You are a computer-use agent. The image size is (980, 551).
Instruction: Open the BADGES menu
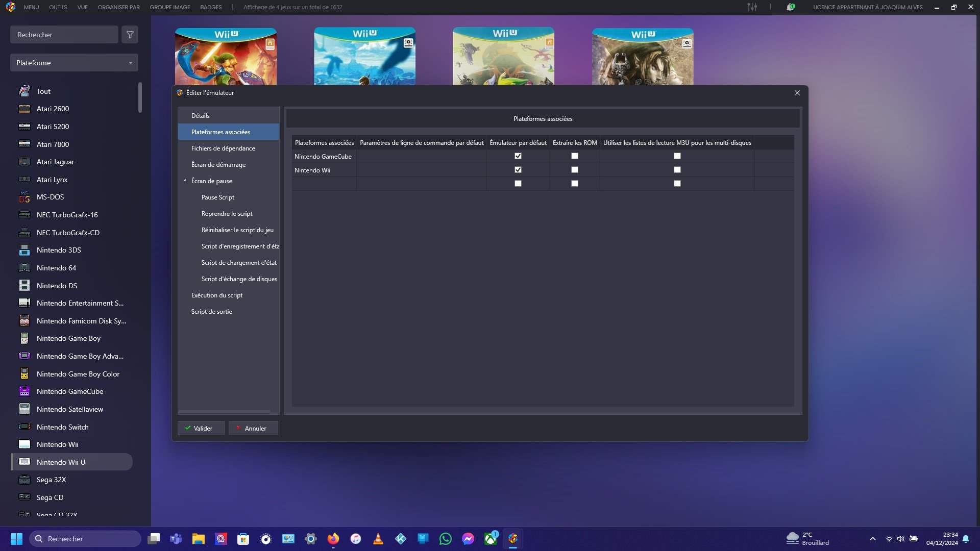(x=211, y=7)
